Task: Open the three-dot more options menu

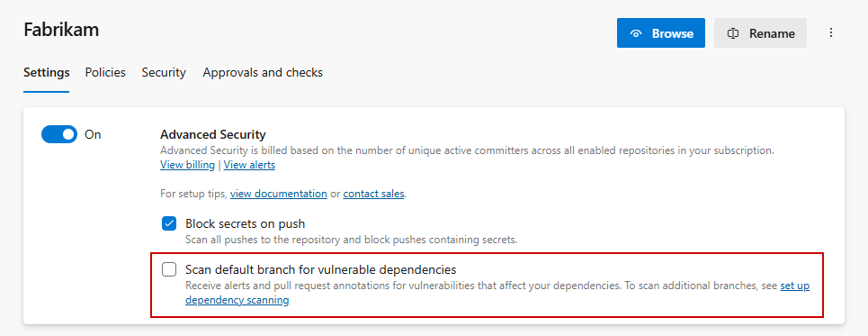Action: click(831, 32)
